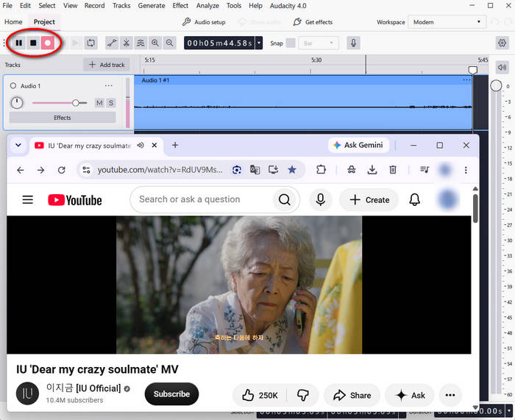This screenshot has height=420, width=515.
Task: Open the Chrome extensions puzzle icon
Action: (321, 170)
